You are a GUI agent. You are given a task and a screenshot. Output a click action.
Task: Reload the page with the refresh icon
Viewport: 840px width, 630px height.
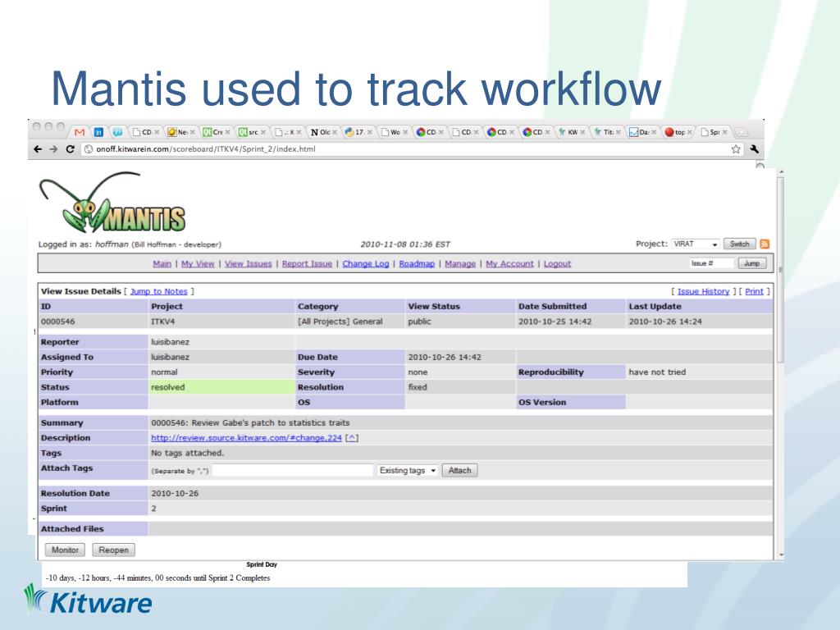pyautogui.click(x=71, y=149)
